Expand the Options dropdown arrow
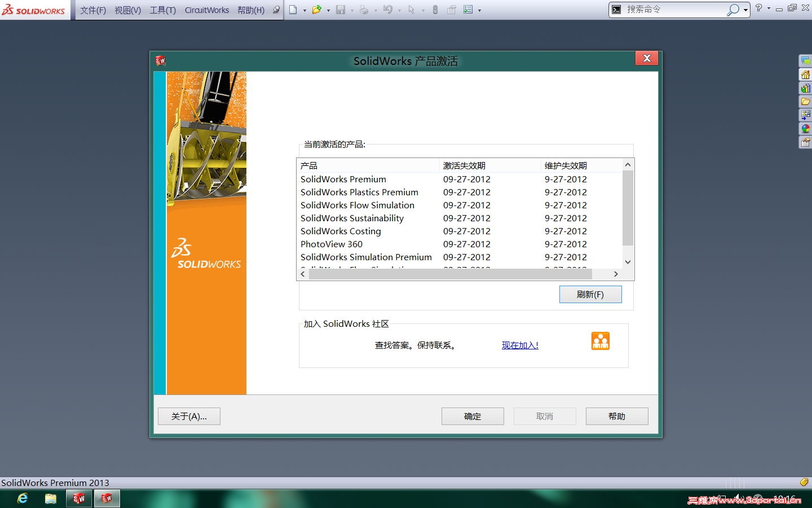Screen dimensions: 812x508 pos(479,10)
